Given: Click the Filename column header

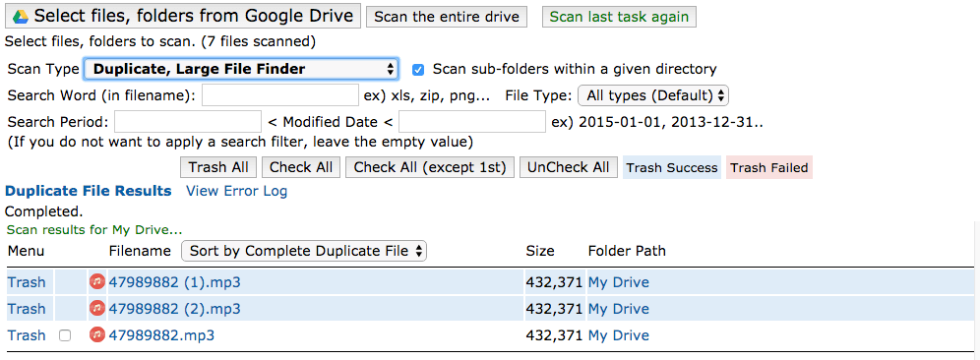Looking at the screenshot, I should (140, 251).
